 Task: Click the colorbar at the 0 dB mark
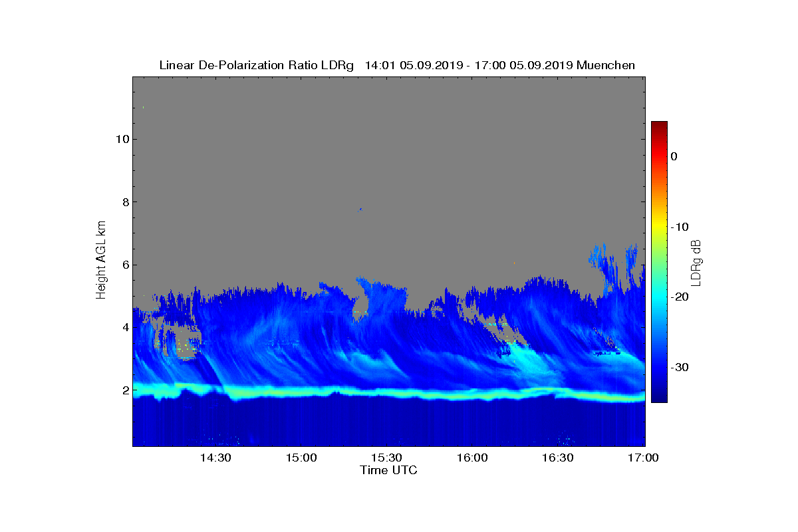(659, 156)
